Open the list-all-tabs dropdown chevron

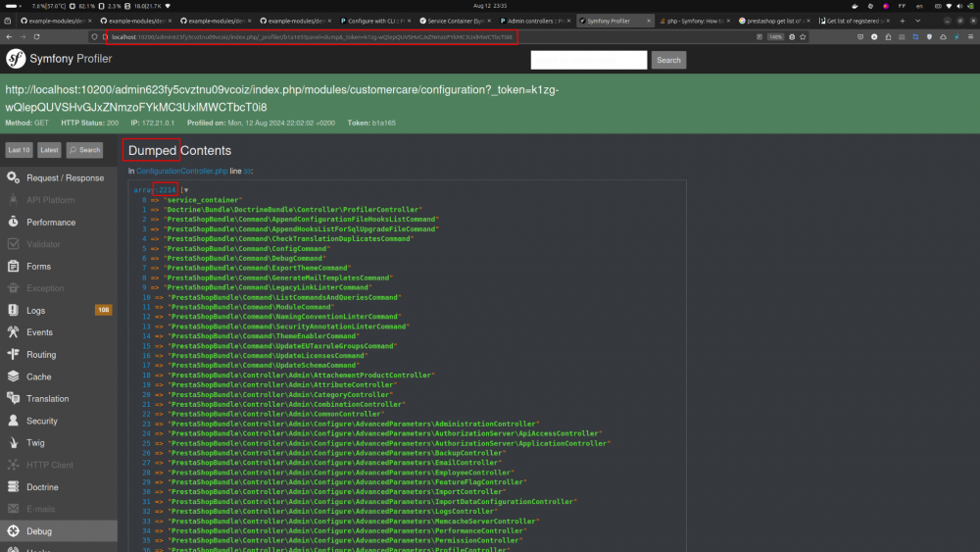[917, 21]
